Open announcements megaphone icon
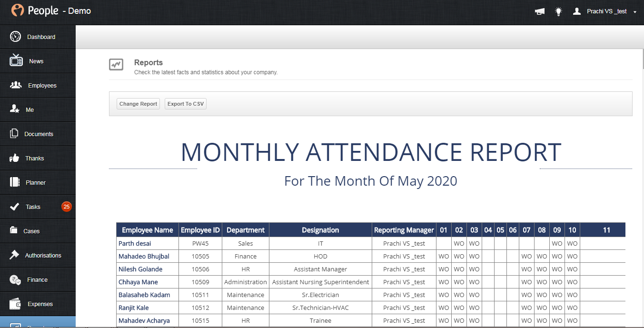 click(x=540, y=11)
